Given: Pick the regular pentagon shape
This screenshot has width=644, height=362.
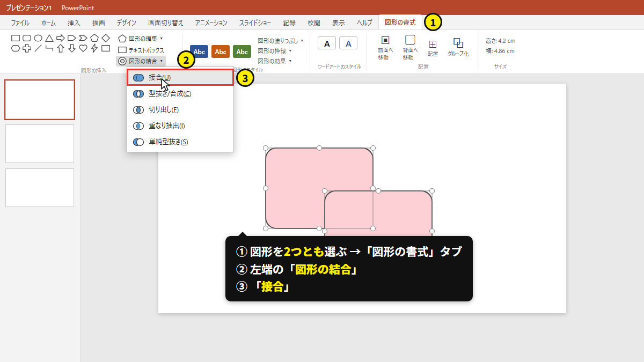Looking at the screenshot, I should (94, 38).
